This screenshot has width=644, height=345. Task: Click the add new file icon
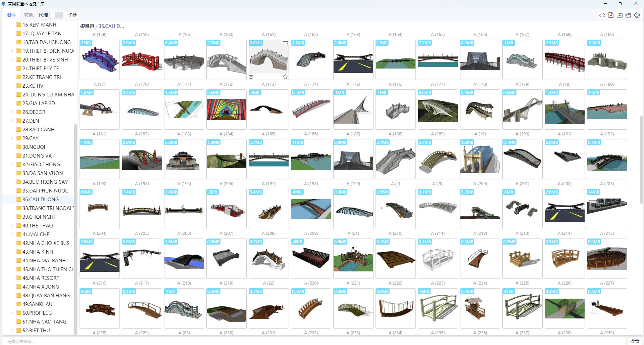tap(611, 15)
